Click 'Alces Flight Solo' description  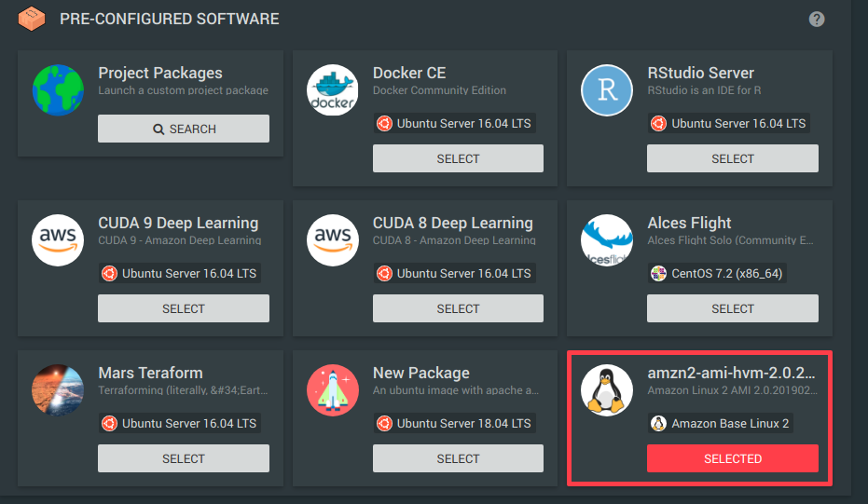coord(731,240)
